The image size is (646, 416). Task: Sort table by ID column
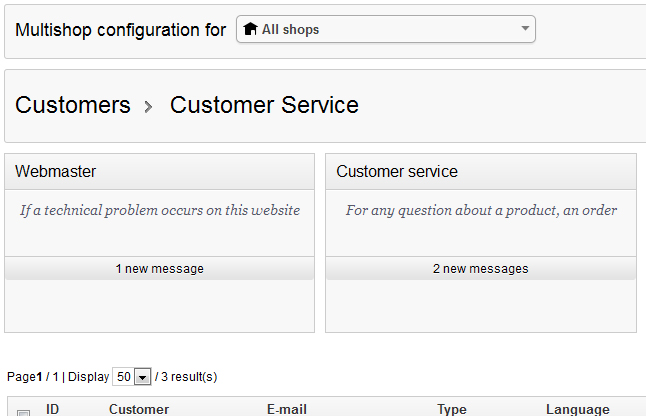pos(53,409)
